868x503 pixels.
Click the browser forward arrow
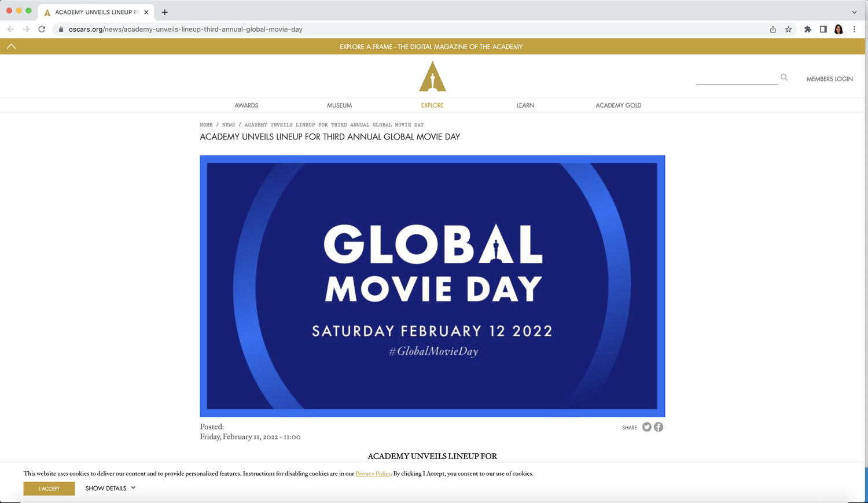click(x=26, y=29)
